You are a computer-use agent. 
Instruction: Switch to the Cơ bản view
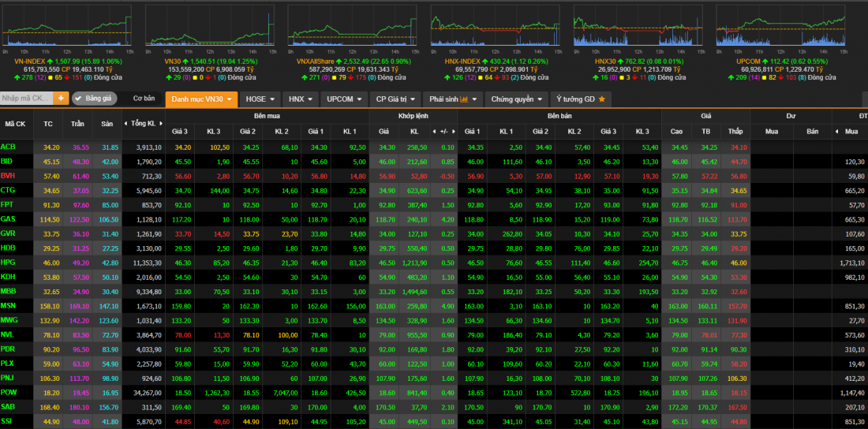click(144, 99)
